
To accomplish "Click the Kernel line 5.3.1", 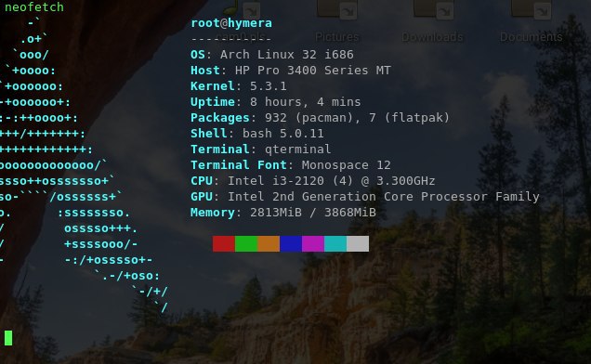I will click(x=239, y=86).
